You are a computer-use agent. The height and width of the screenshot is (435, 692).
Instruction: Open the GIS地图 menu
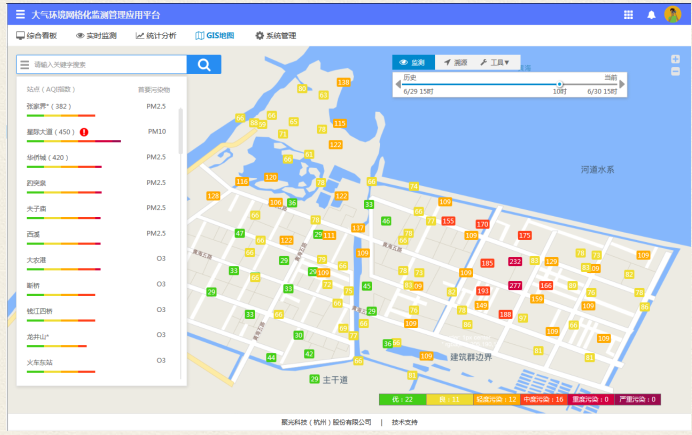[215, 36]
